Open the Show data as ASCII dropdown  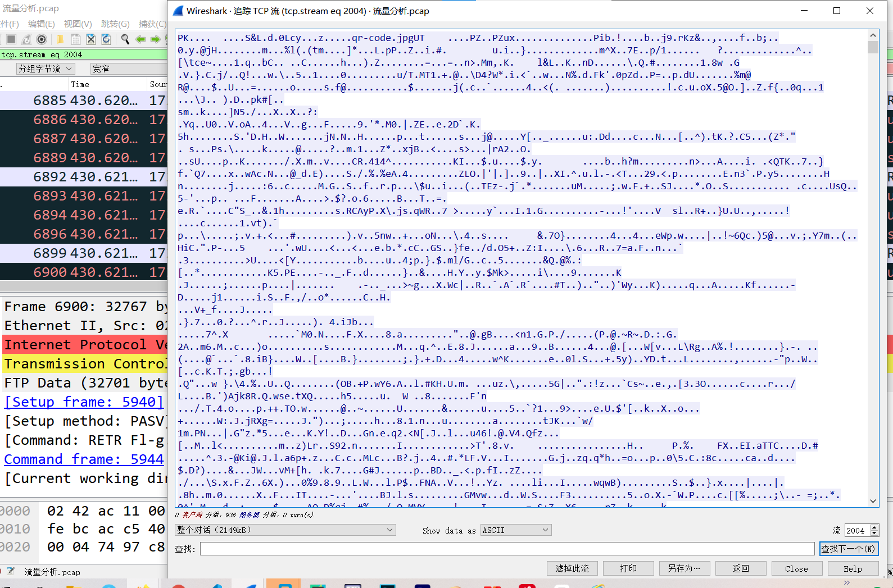(x=515, y=530)
